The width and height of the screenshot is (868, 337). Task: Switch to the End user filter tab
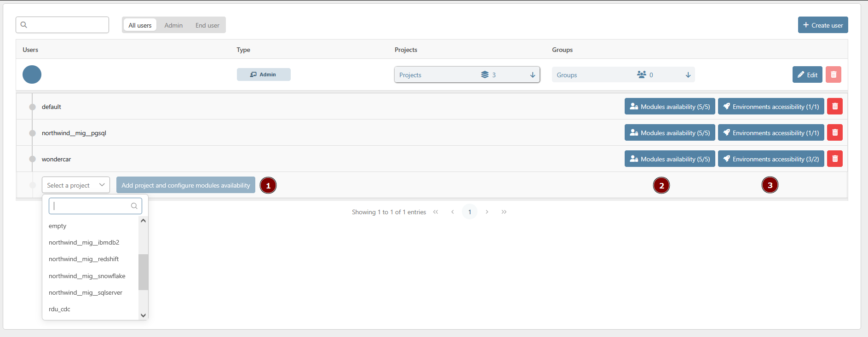[207, 25]
